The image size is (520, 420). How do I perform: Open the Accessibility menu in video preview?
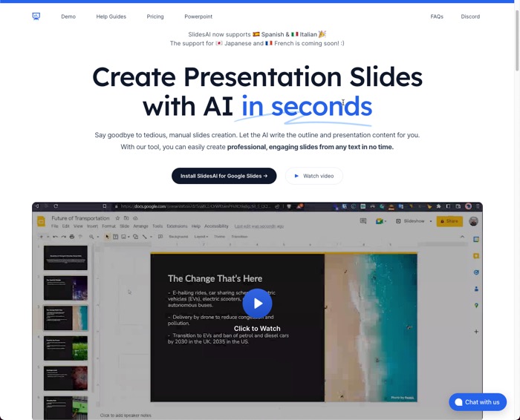pyautogui.click(x=217, y=226)
